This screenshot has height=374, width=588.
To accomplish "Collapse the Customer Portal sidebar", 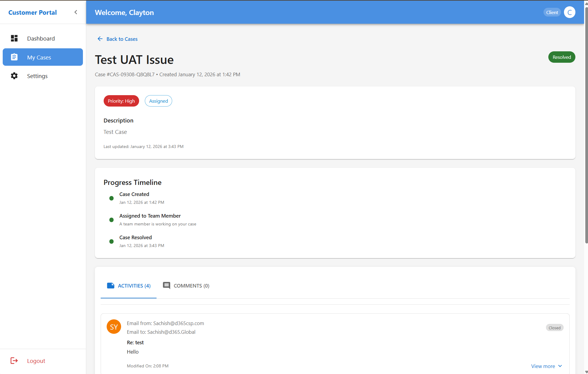I will click(76, 12).
